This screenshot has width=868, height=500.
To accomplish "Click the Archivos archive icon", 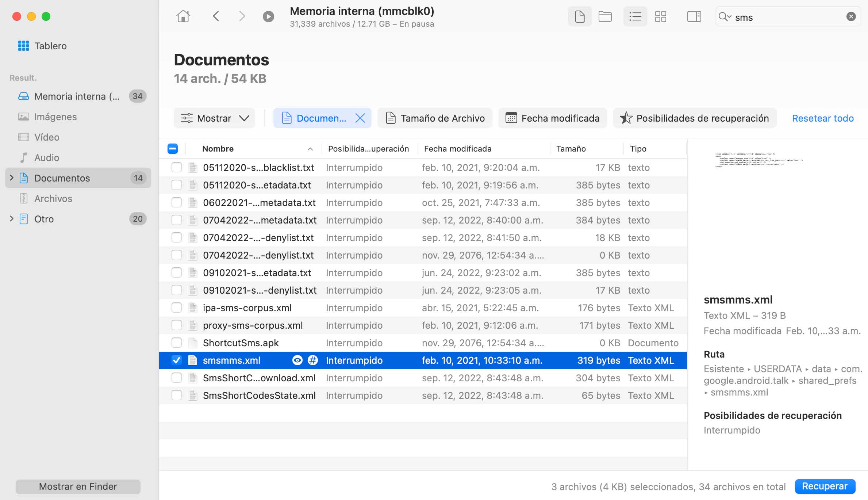I will (x=23, y=198).
